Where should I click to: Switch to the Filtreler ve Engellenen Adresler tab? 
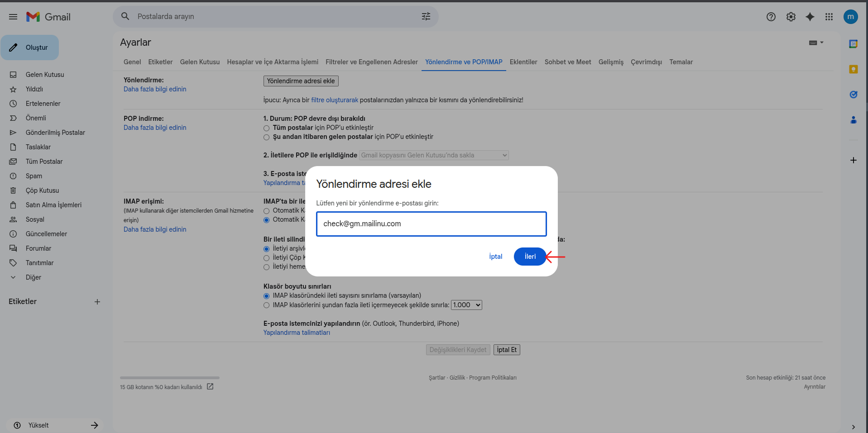click(371, 62)
